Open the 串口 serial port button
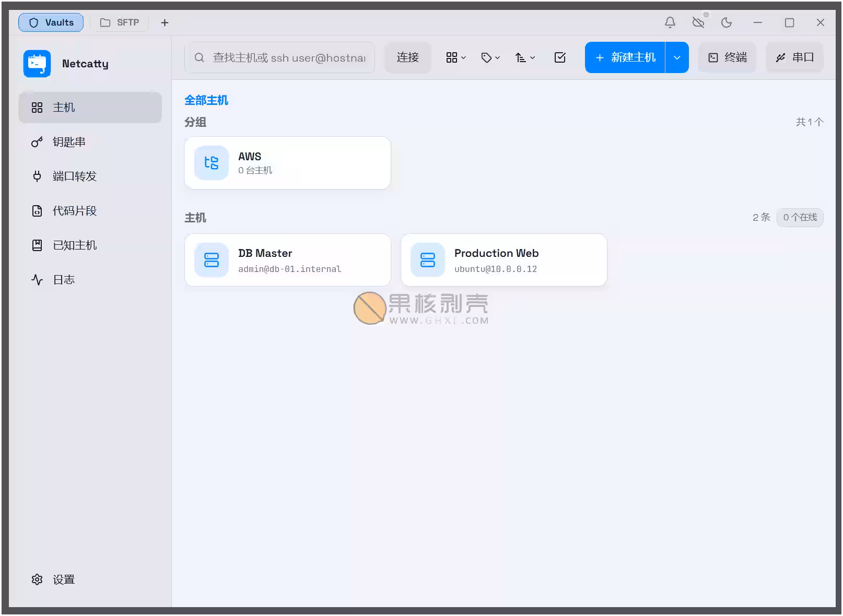Viewport: 843px width, 616px height. 795,57
